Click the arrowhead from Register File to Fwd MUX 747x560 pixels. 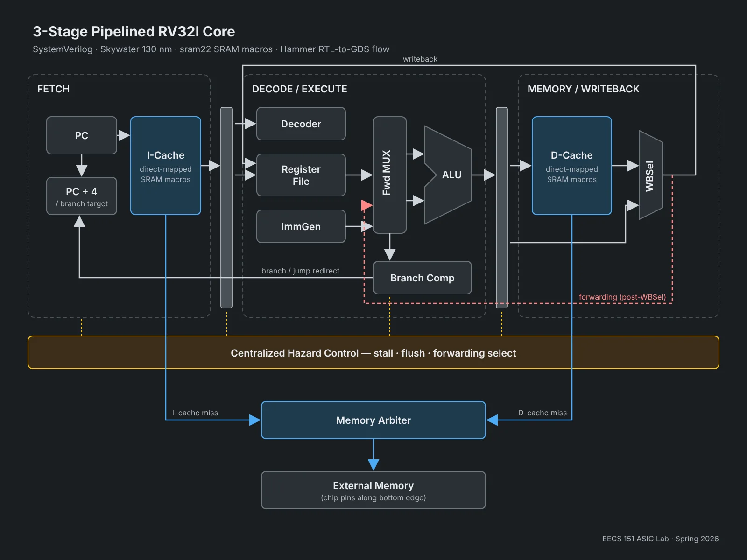click(x=367, y=175)
